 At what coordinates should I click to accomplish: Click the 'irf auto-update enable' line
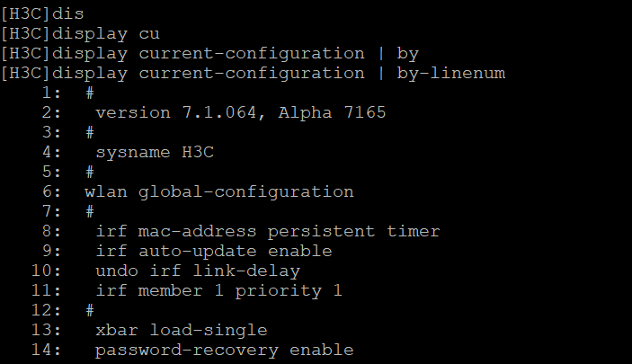(x=213, y=251)
